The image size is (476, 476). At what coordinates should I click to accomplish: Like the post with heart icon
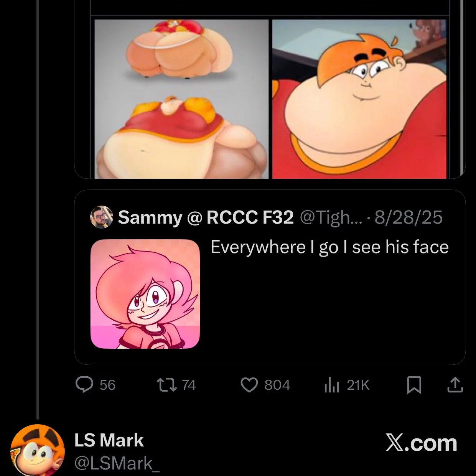click(x=249, y=385)
